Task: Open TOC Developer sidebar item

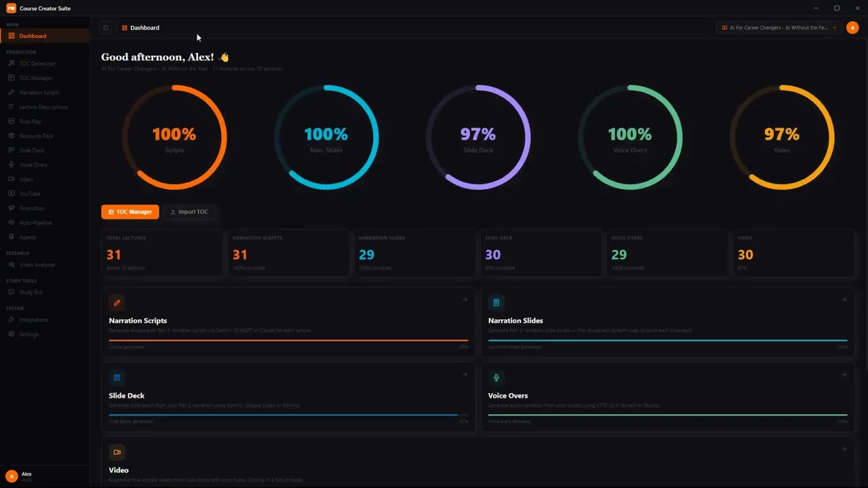Action: (45, 64)
